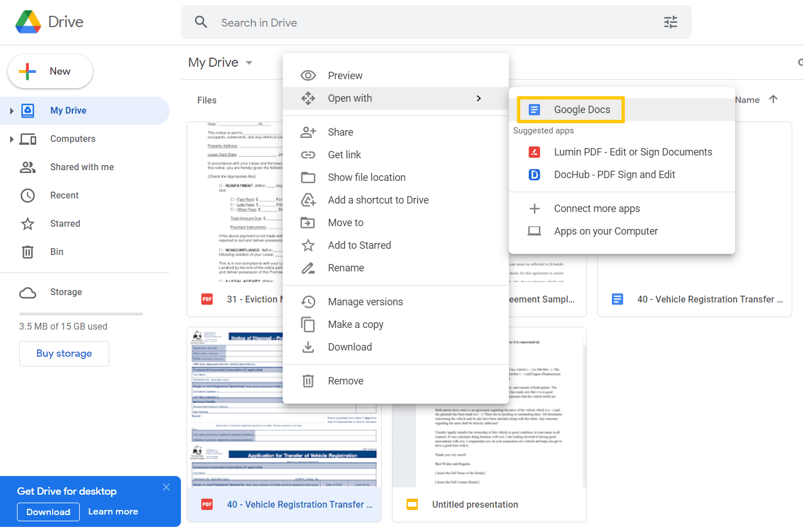Click the Remove trash icon in menu
Image resolution: width=803 pixels, height=532 pixels.
[x=308, y=381]
